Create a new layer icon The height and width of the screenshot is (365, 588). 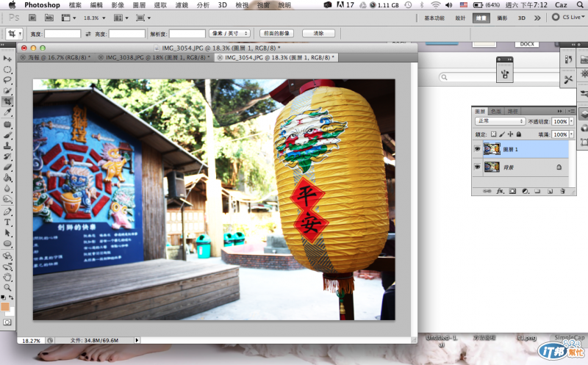coord(550,191)
